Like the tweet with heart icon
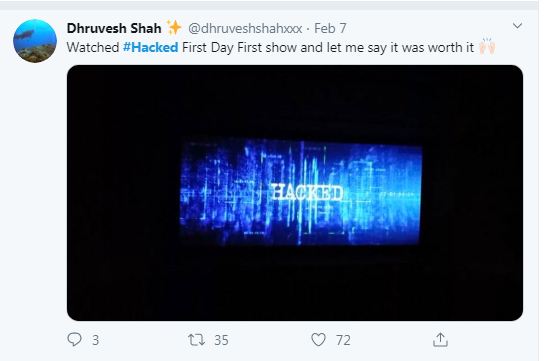552x361 pixels. pyautogui.click(x=318, y=340)
